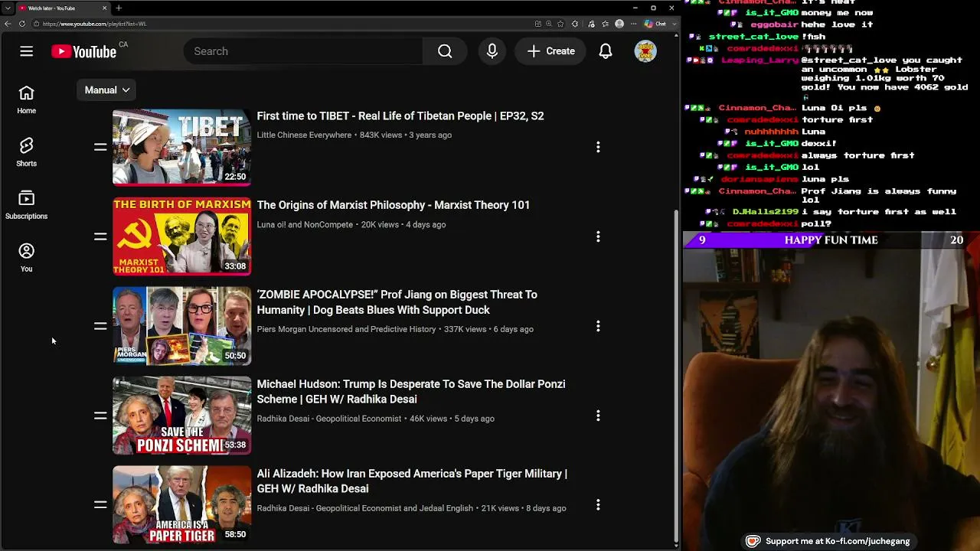The image size is (980, 551).
Task: Select the 'Watch later - YouTube' browser tab
Action: [63, 8]
